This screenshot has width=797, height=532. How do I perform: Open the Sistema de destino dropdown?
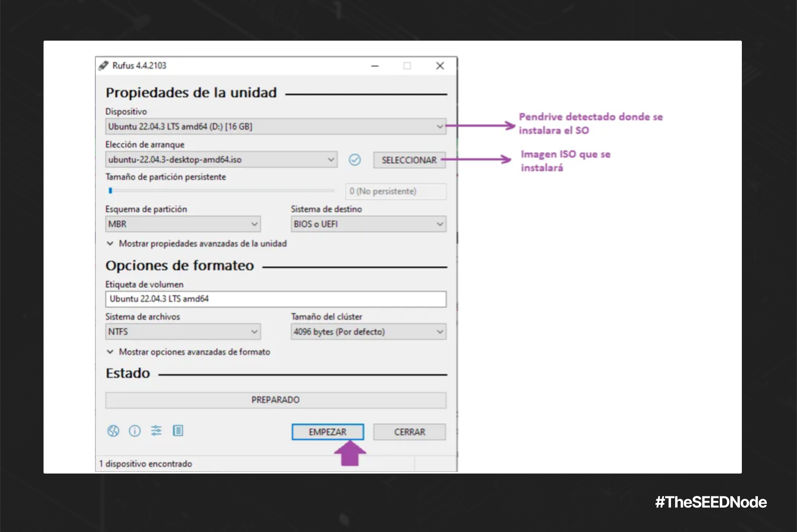pos(369,224)
